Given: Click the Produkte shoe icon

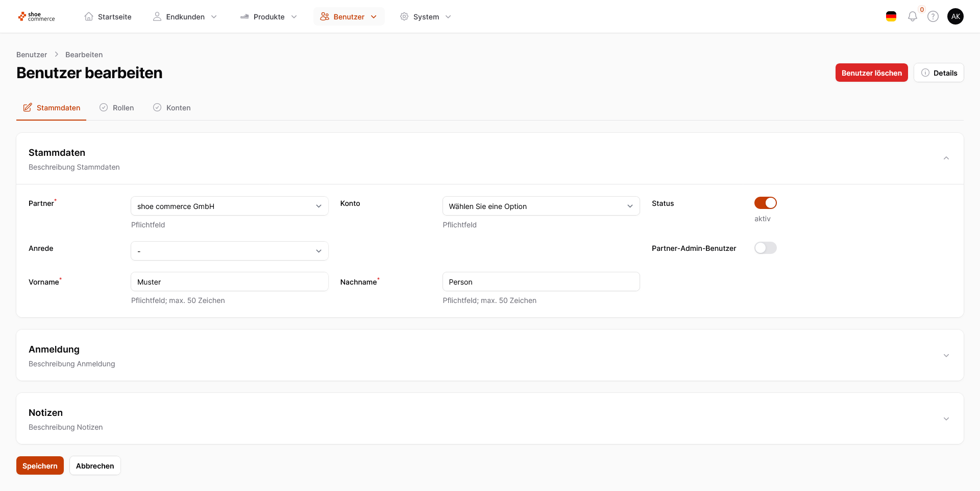Looking at the screenshot, I should pyautogui.click(x=244, y=16).
